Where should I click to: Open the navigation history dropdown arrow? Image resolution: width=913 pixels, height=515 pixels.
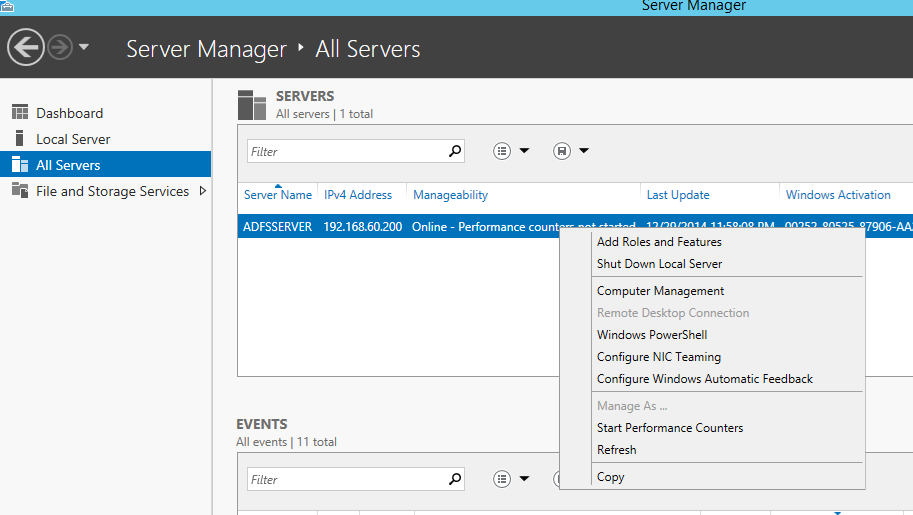84,47
